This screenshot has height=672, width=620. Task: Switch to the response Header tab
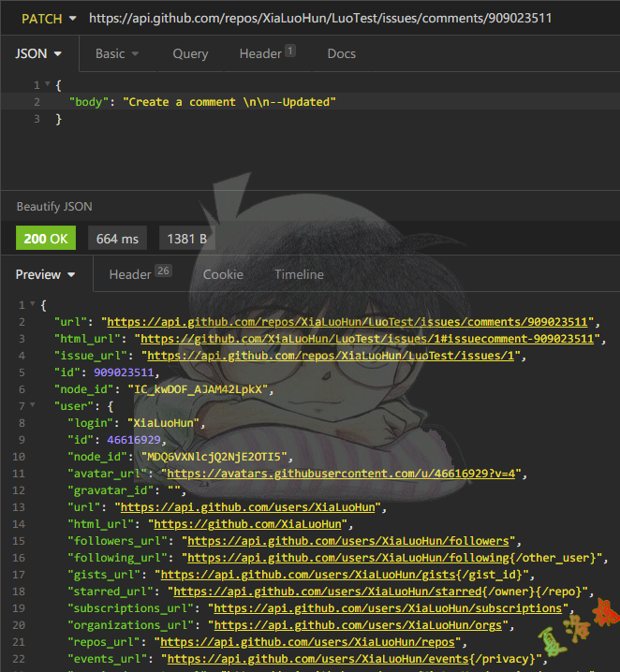click(139, 275)
